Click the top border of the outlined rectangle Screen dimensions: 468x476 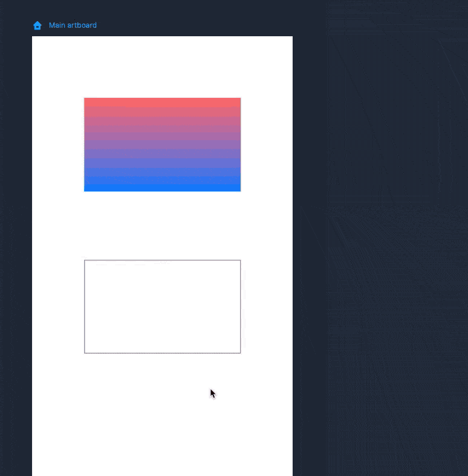[x=162, y=260]
